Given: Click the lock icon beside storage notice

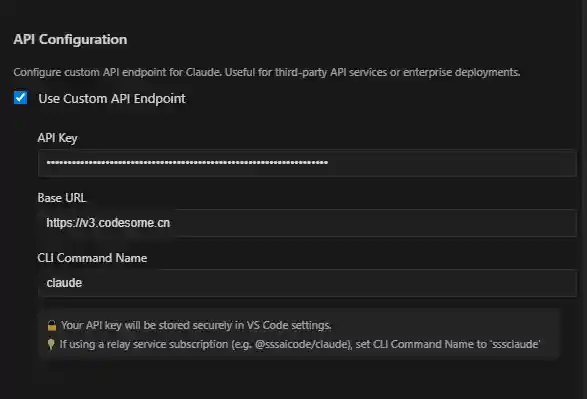Looking at the screenshot, I should (52, 326).
